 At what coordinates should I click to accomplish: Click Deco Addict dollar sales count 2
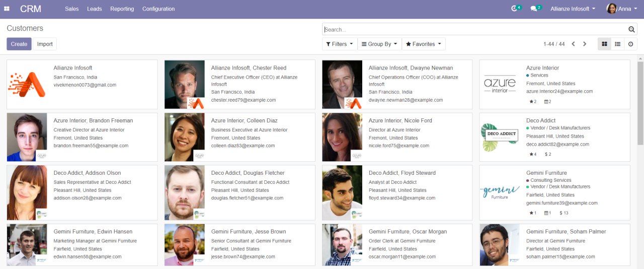(x=548, y=154)
